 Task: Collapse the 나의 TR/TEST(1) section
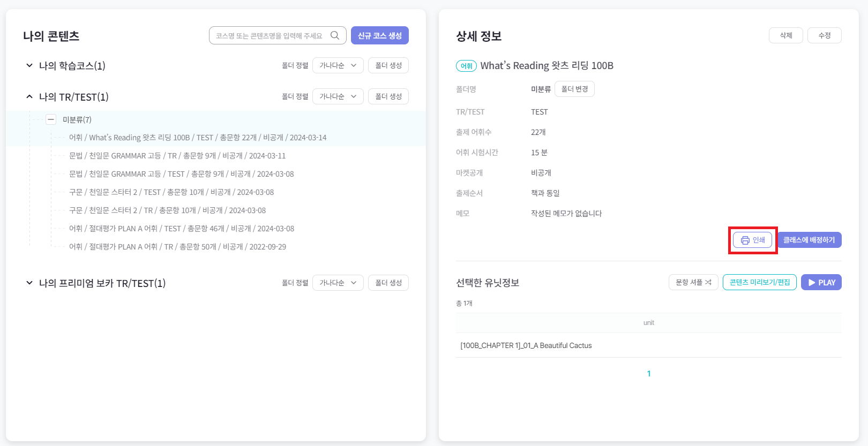coord(29,96)
